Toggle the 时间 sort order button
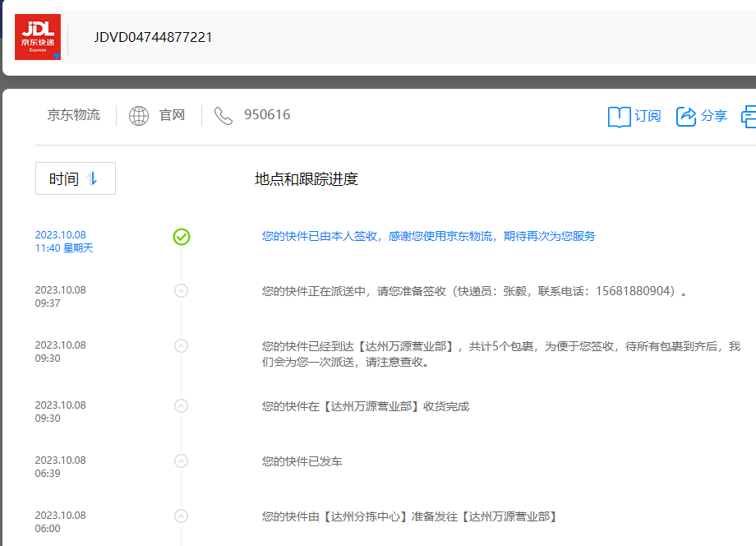This screenshot has height=546, width=756. [76, 178]
